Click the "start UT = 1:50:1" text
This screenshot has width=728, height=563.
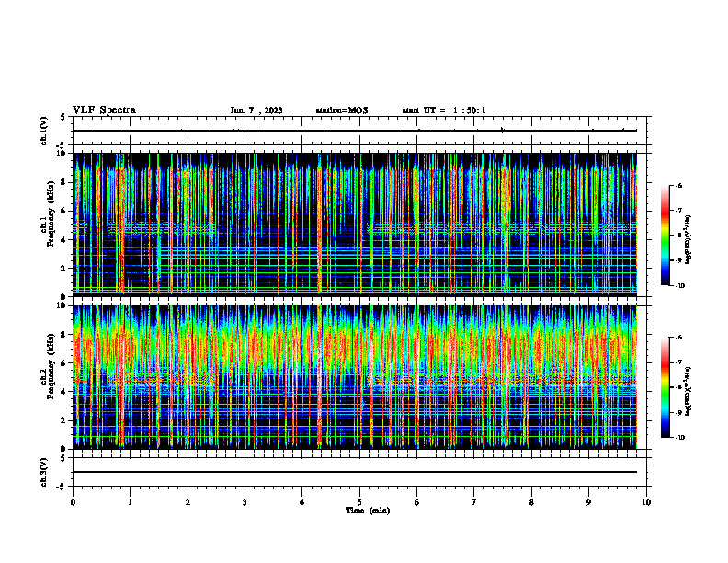444,110
